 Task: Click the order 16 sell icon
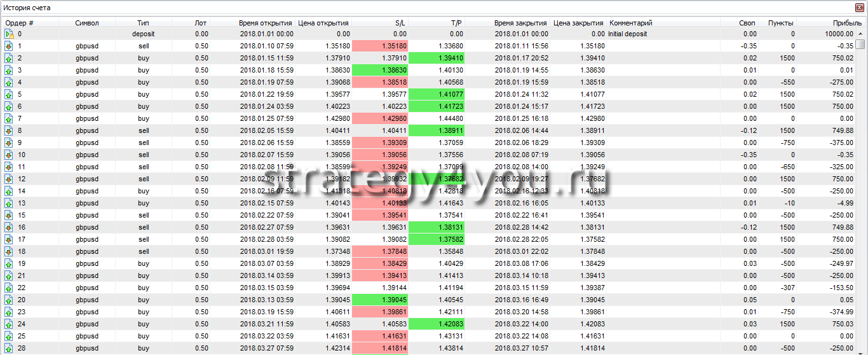click(x=9, y=227)
